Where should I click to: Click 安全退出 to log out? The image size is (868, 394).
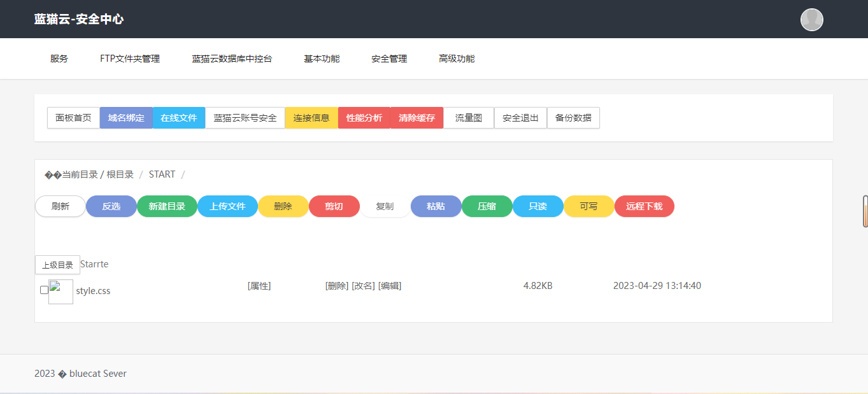click(x=520, y=118)
